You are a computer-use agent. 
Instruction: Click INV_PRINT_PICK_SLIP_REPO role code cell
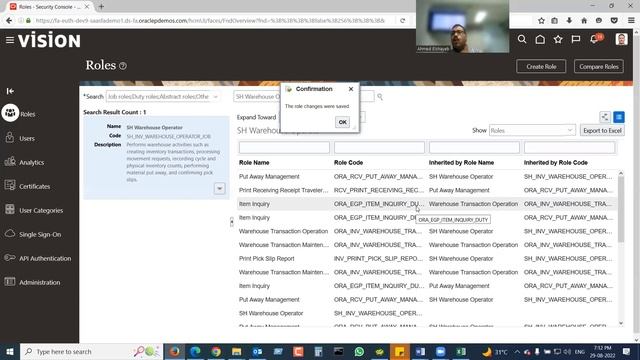click(x=378, y=258)
